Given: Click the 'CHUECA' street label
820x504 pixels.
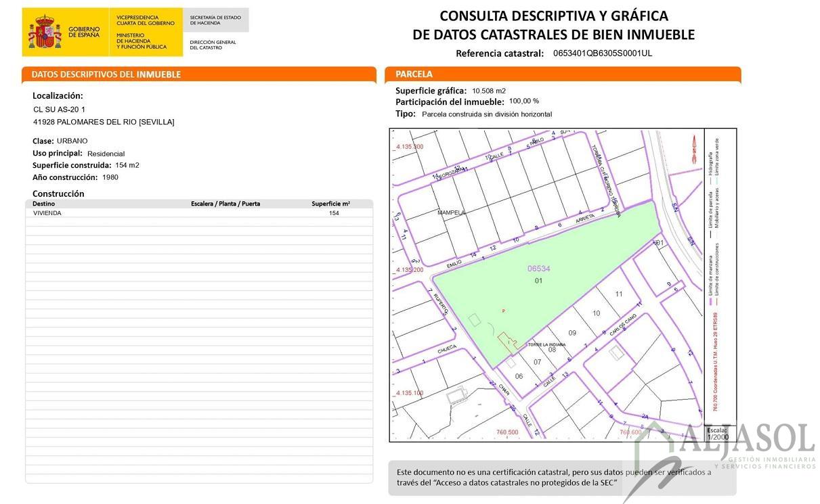Looking at the screenshot, I should (448, 349).
